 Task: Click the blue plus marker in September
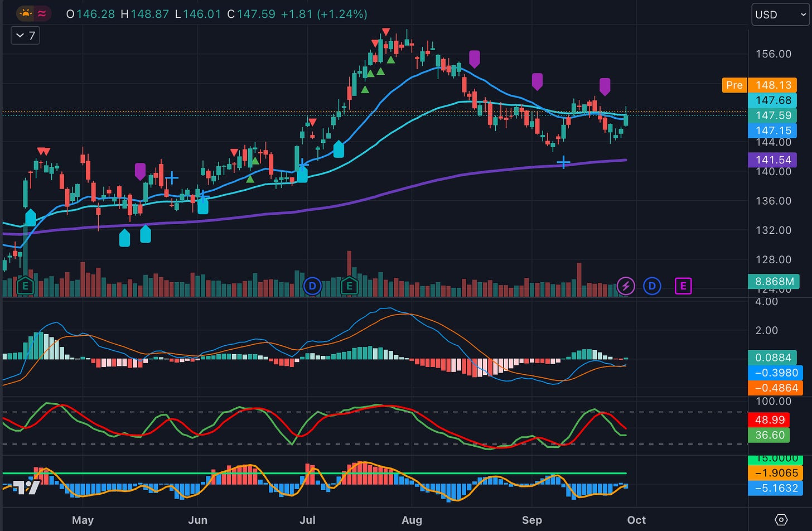563,162
